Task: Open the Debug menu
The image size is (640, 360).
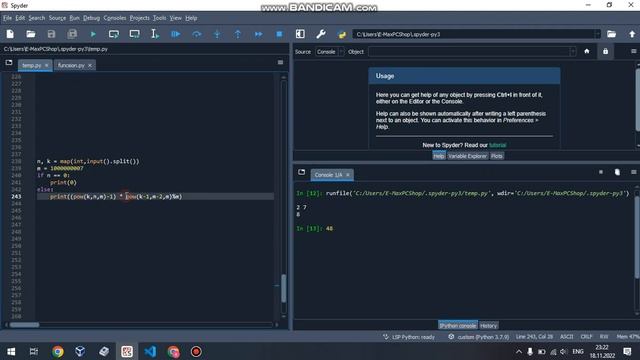Action: (91, 18)
